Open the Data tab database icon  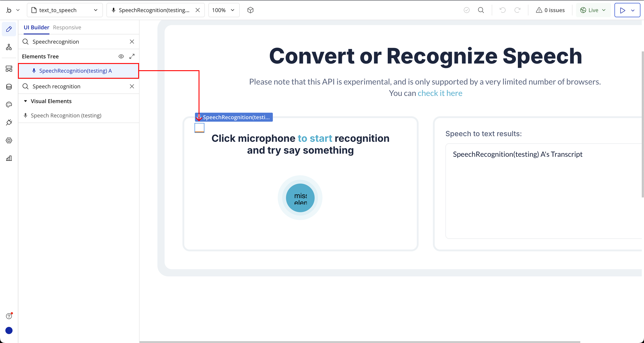coord(9,87)
